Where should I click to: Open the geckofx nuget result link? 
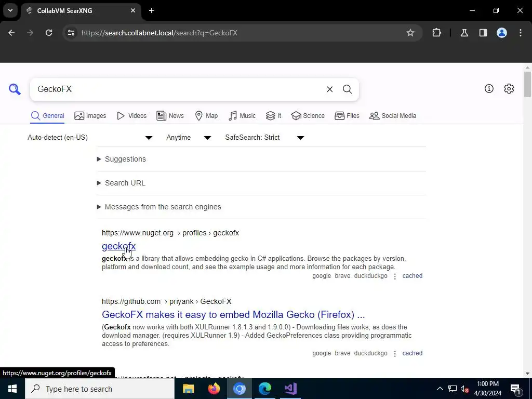click(119, 246)
